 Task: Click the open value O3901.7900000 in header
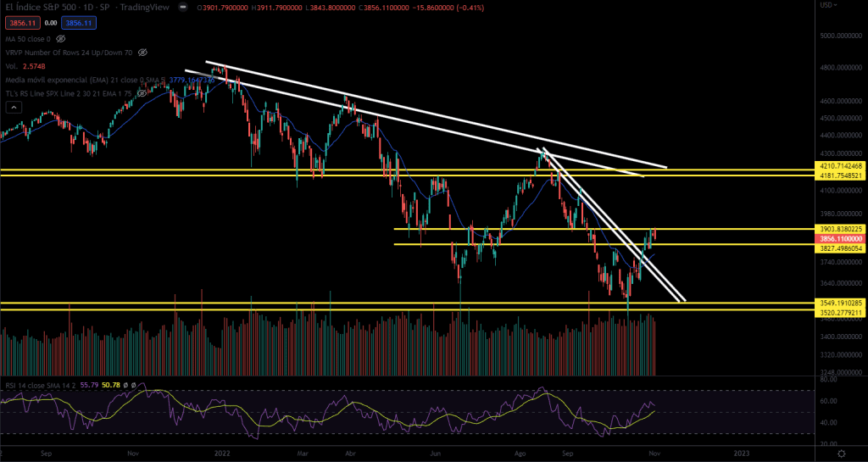point(224,8)
